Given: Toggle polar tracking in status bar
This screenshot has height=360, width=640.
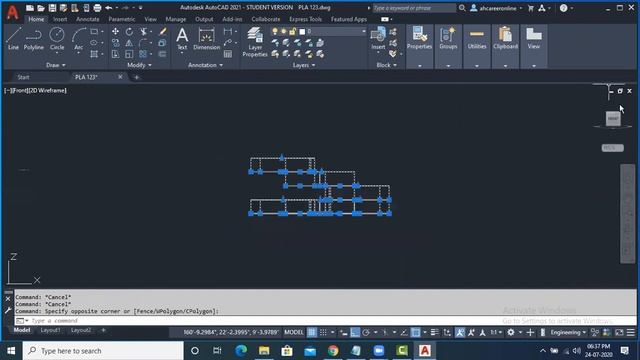Looking at the screenshot, I should coord(366,332).
